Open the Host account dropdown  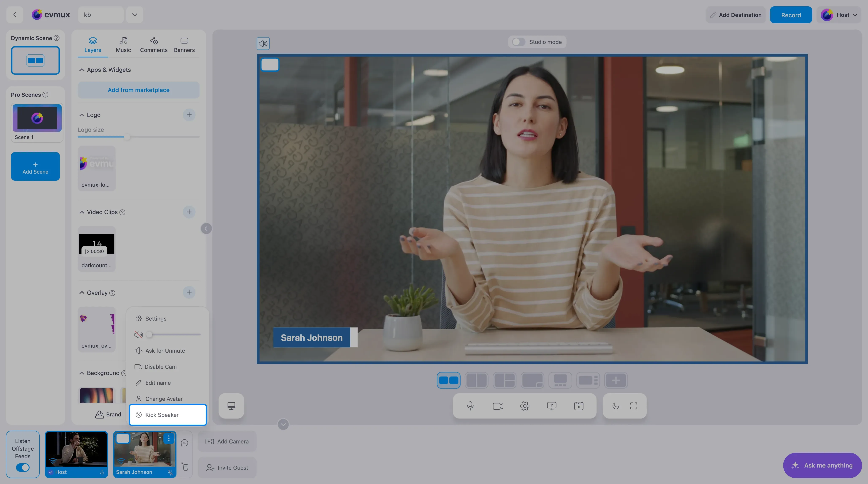click(x=839, y=15)
